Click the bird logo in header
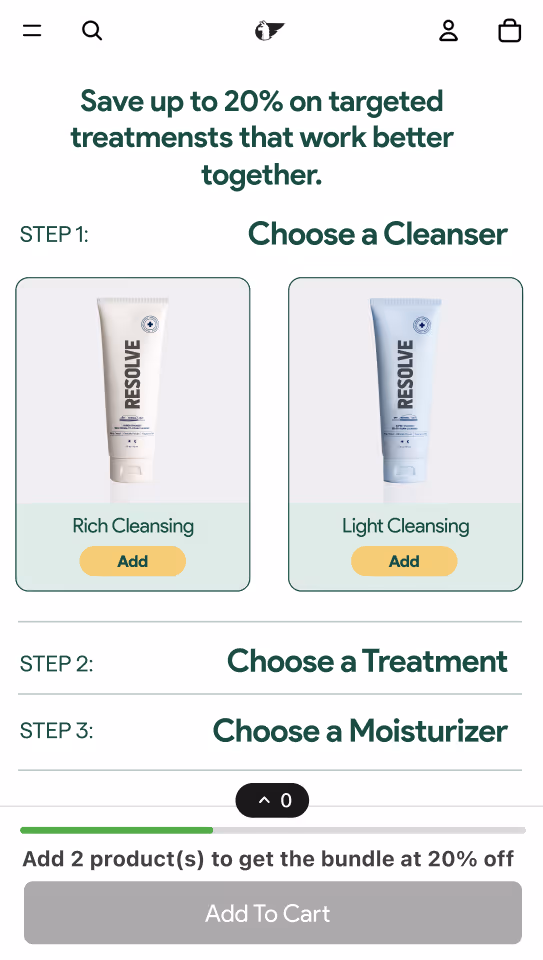This screenshot has height=960, width=543. coord(269,30)
